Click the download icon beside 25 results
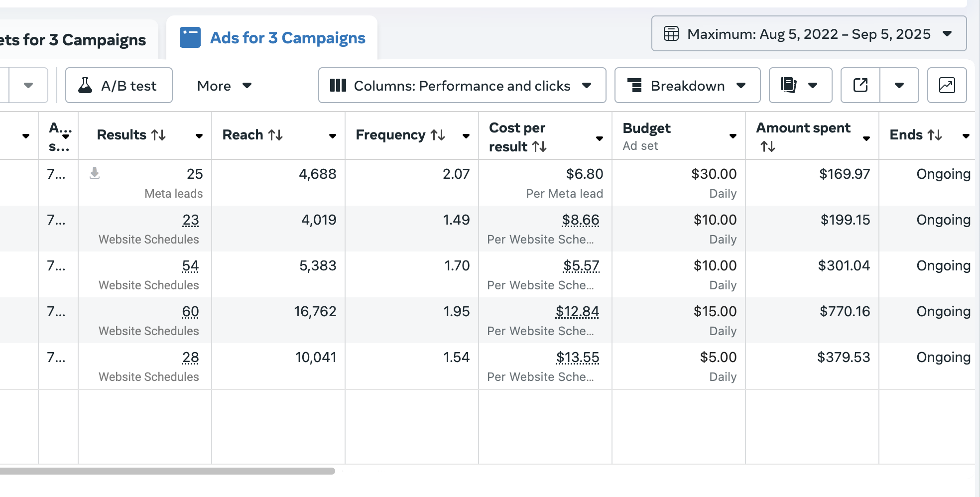The width and height of the screenshot is (980, 497). 95,173
